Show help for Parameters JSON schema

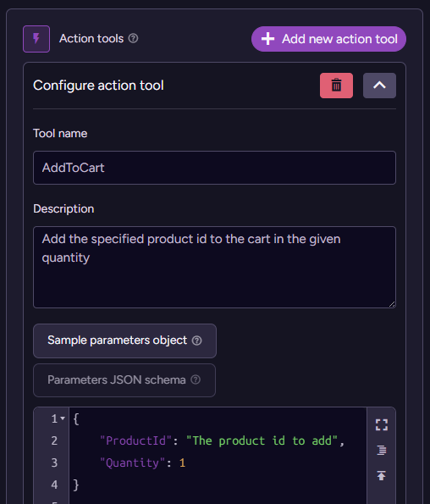(x=196, y=379)
